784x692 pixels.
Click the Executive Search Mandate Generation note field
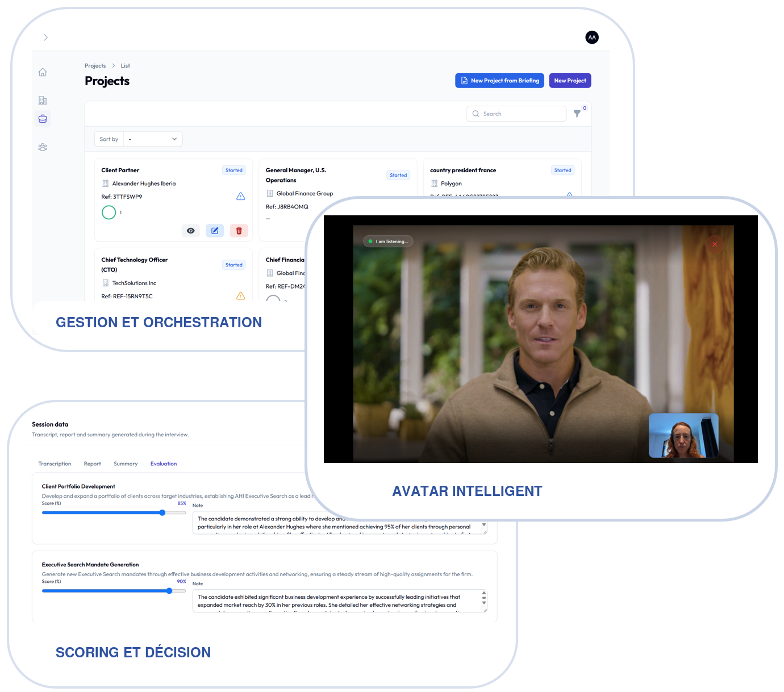(340, 601)
